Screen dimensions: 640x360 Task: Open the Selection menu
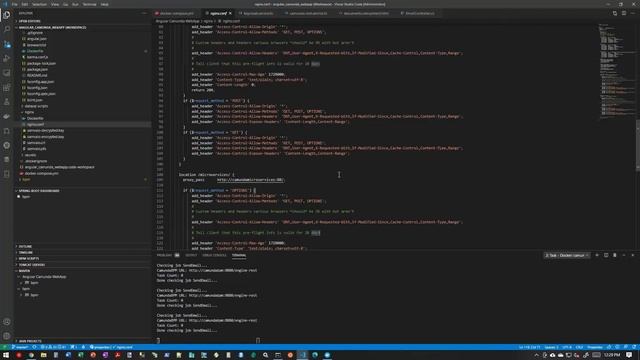tap(39, 4)
